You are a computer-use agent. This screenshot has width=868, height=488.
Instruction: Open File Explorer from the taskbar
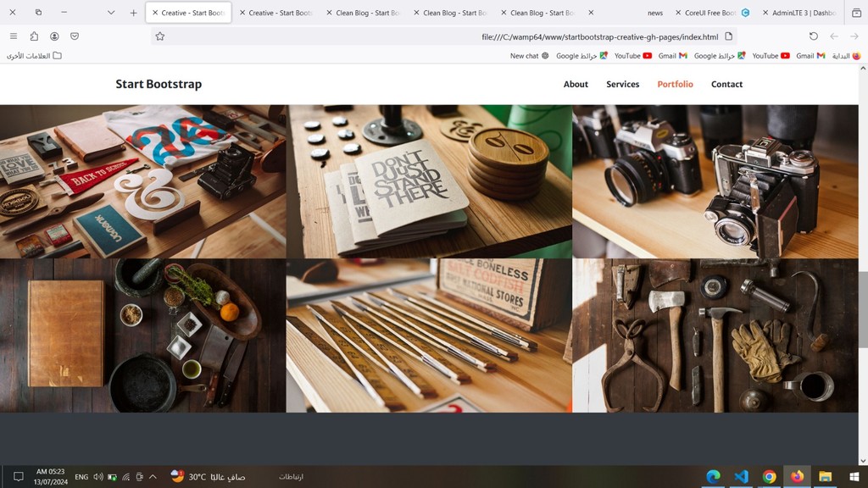click(x=826, y=476)
